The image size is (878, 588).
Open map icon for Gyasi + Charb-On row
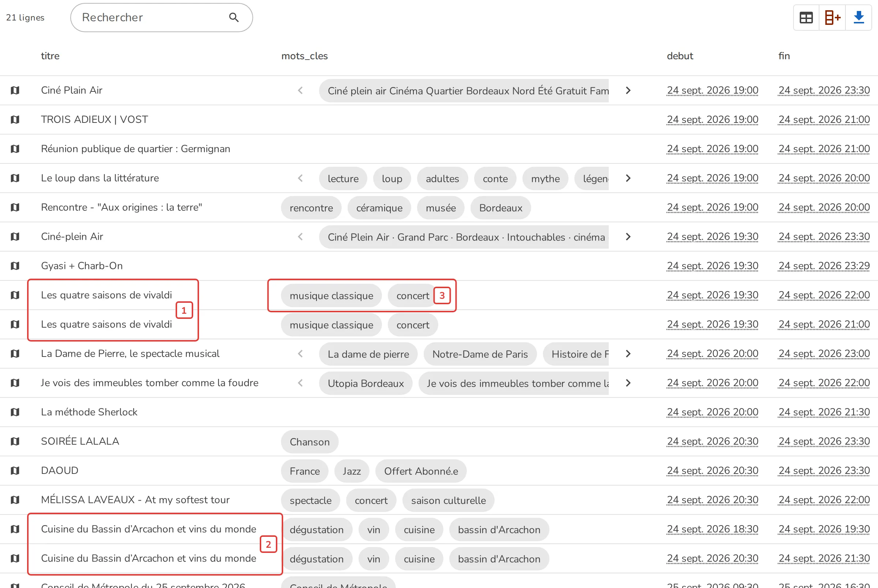pyautogui.click(x=15, y=266)
